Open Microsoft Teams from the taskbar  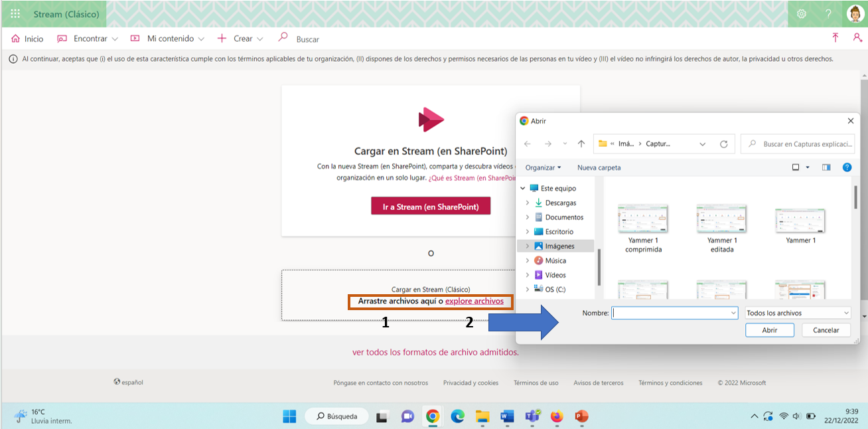[532, 416]
